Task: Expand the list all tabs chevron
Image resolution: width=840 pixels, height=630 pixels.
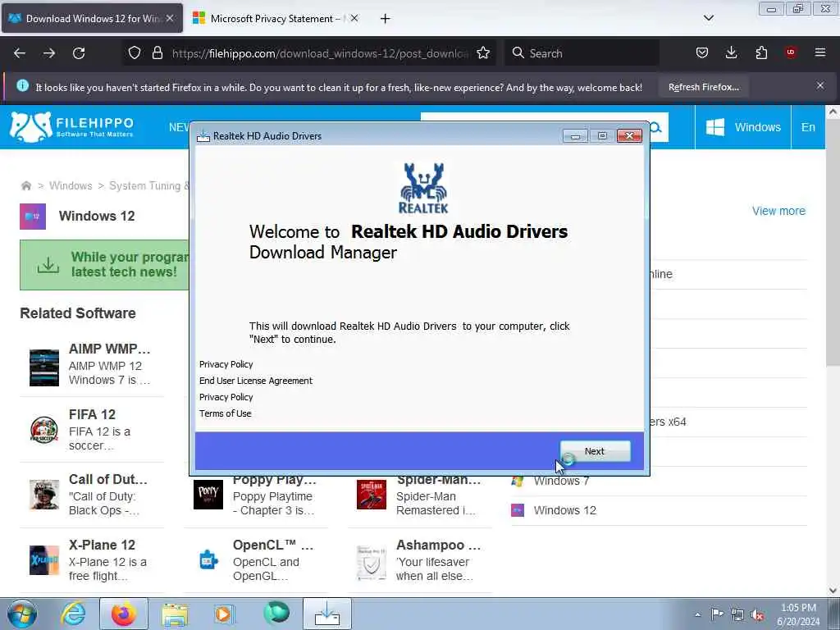Action: tap(709, 18)
